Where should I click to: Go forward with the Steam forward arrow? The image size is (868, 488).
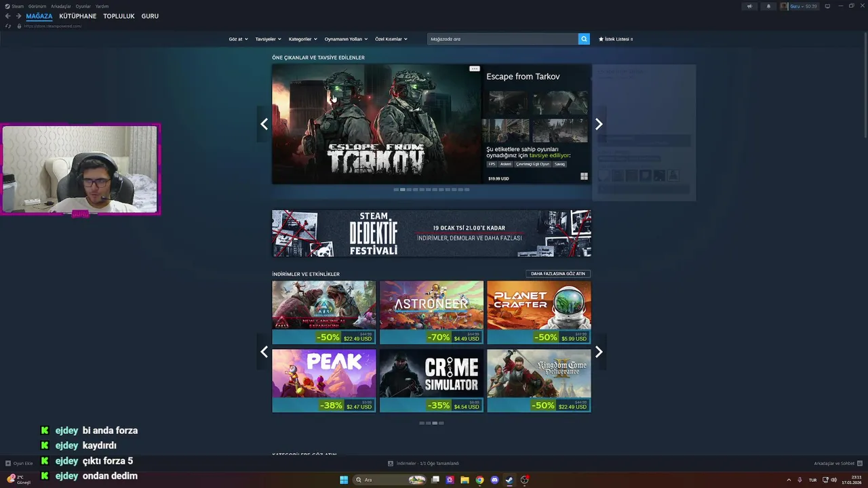(x=18, y=16)
